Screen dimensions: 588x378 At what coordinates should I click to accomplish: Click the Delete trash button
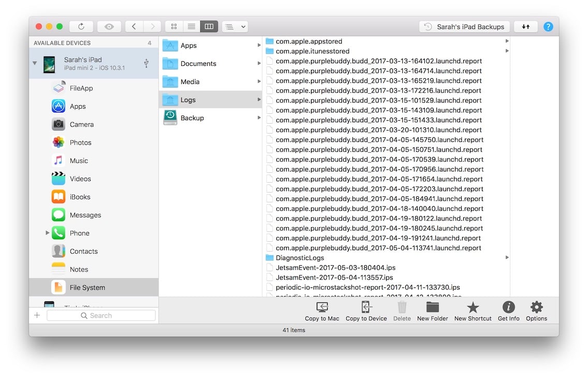coord(402,311)
